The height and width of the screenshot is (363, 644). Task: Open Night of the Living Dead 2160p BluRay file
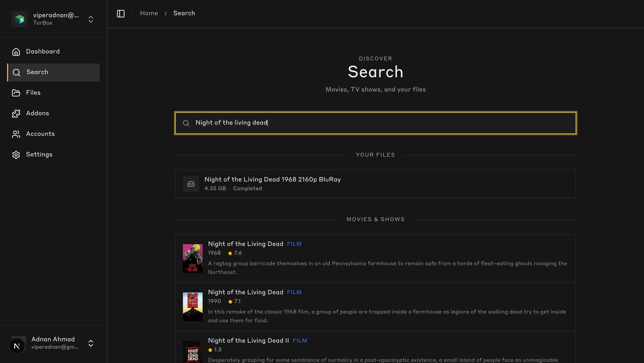[x=272, y=179]
